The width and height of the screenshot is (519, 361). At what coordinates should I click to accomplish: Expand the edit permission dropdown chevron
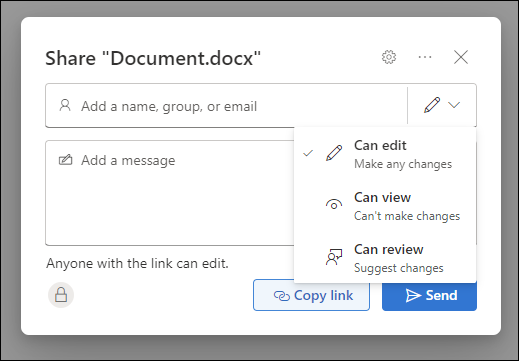[454, 105]
